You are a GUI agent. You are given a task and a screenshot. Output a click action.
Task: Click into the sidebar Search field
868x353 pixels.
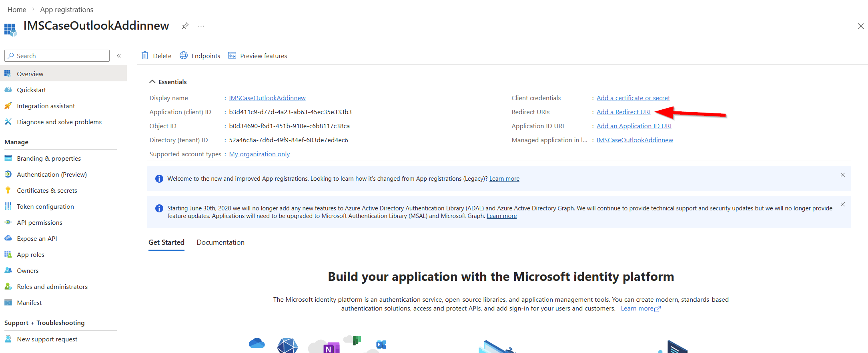(57, 56)
